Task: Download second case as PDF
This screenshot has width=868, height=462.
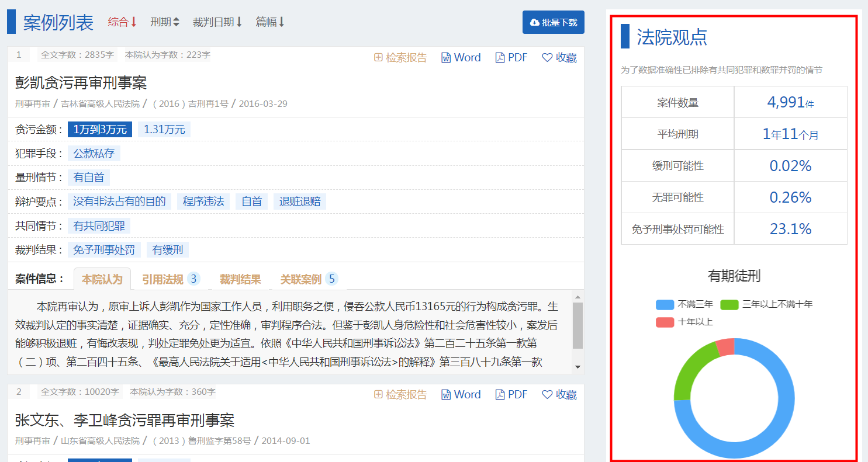Action: (x=511, y=394)
